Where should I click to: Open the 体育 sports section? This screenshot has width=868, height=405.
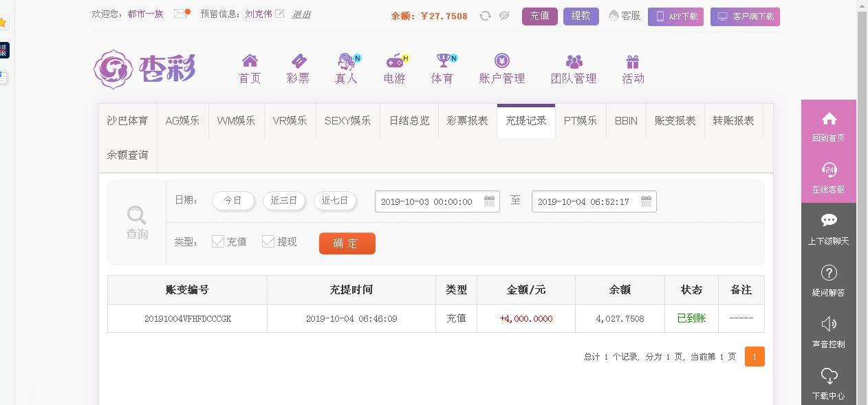coord(442,69)
